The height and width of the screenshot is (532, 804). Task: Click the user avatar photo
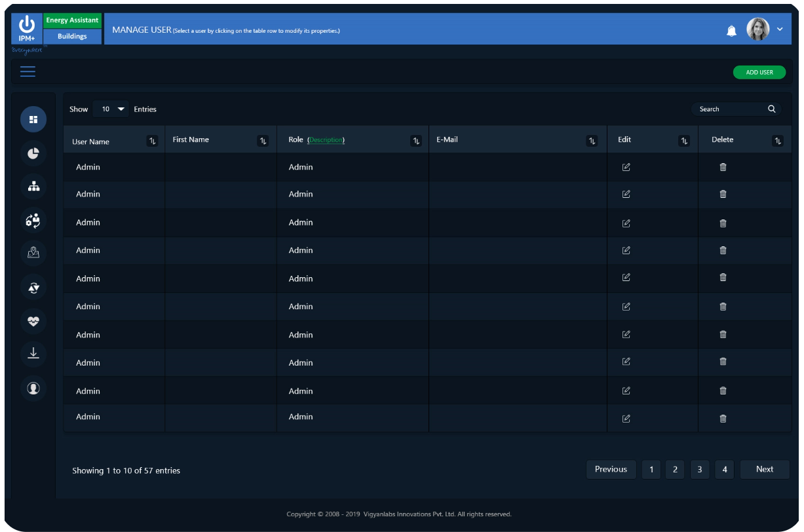tap(758, 29)
